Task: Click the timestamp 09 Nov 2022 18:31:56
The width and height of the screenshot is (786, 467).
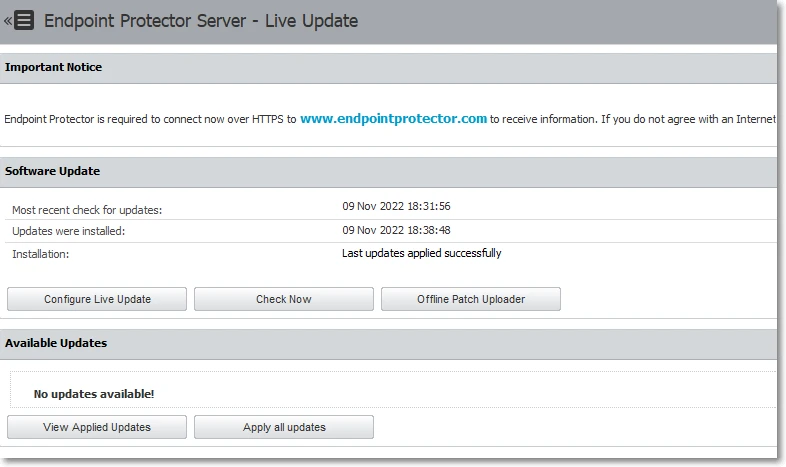Action: tap(396, 206)
